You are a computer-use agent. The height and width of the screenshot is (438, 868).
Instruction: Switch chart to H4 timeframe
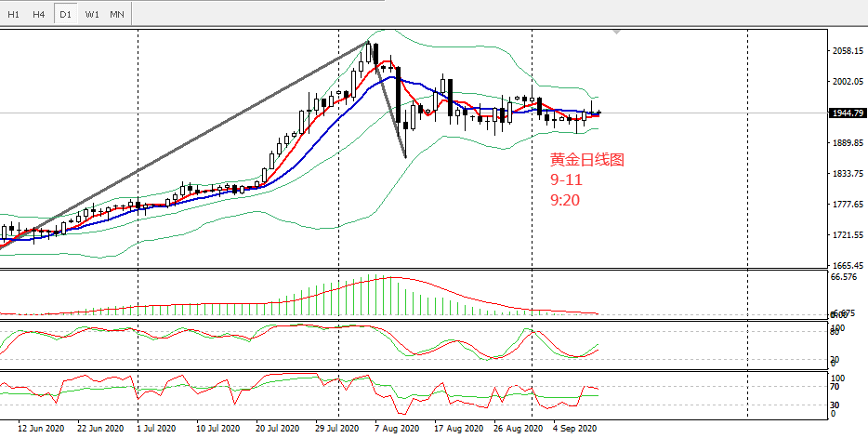pyautogui.click(x=38, y=14)
